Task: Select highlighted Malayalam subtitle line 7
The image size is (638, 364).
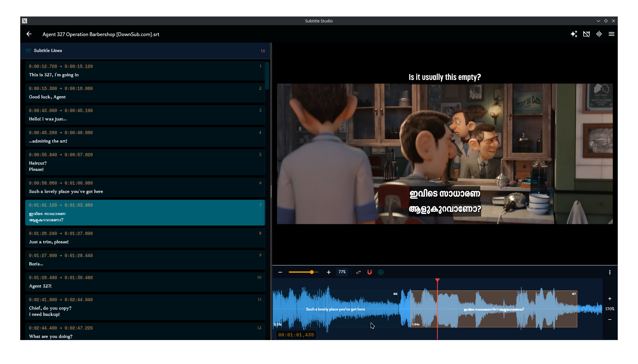Action: coord(145,213)
